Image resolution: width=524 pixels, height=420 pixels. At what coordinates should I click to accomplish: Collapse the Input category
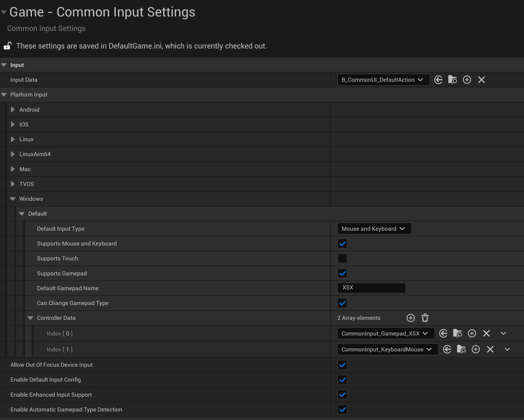pyautogui.click(x=4, y=65)
